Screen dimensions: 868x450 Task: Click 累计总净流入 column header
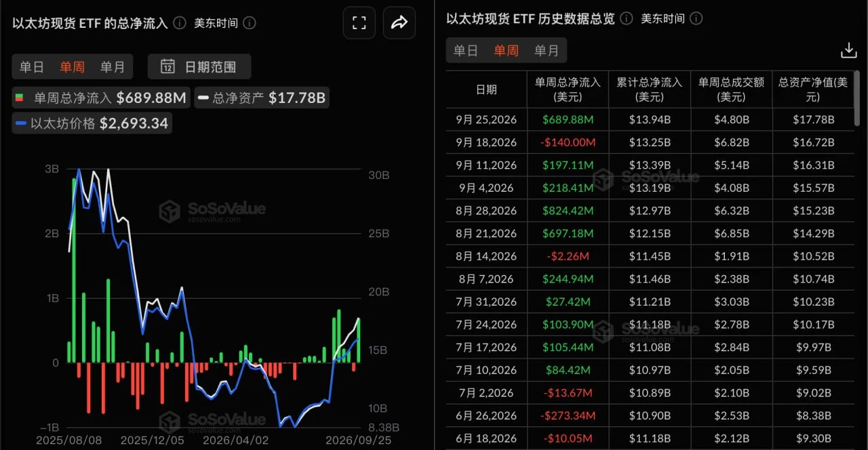649,89
